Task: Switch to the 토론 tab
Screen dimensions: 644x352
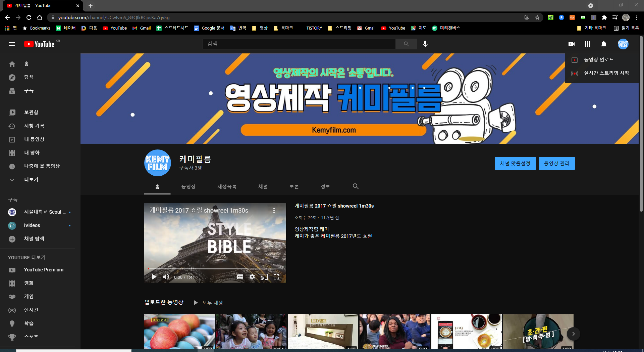Action: click(294, 186)
